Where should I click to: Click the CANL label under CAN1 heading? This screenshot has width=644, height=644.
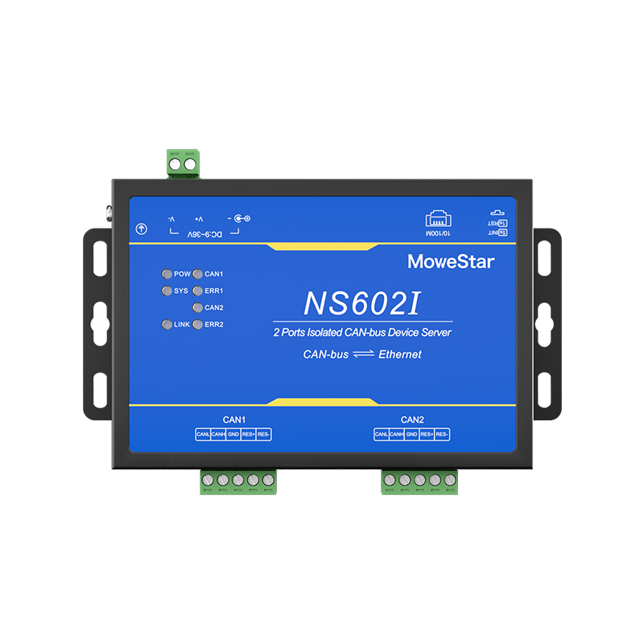click(203, 435)
